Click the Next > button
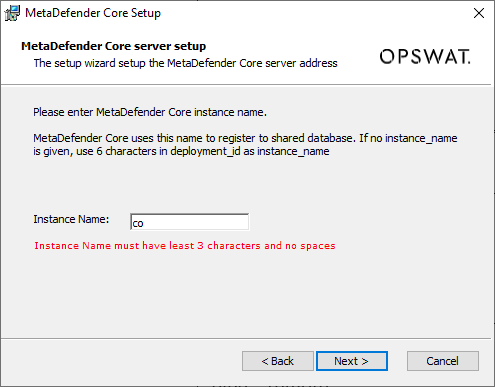This screenshot has width=495, height=387. pyautogui.click(x=352, y=361)
